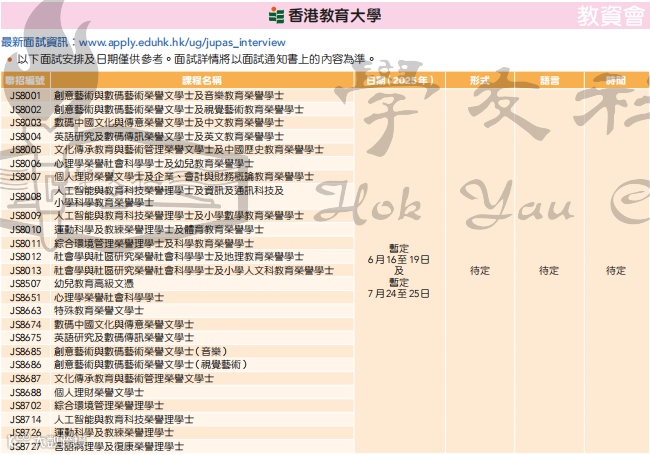The height and width of the screenshot is (455, 650).
Task: Click programme code JS8687
Action: click(x=25, y=378)
